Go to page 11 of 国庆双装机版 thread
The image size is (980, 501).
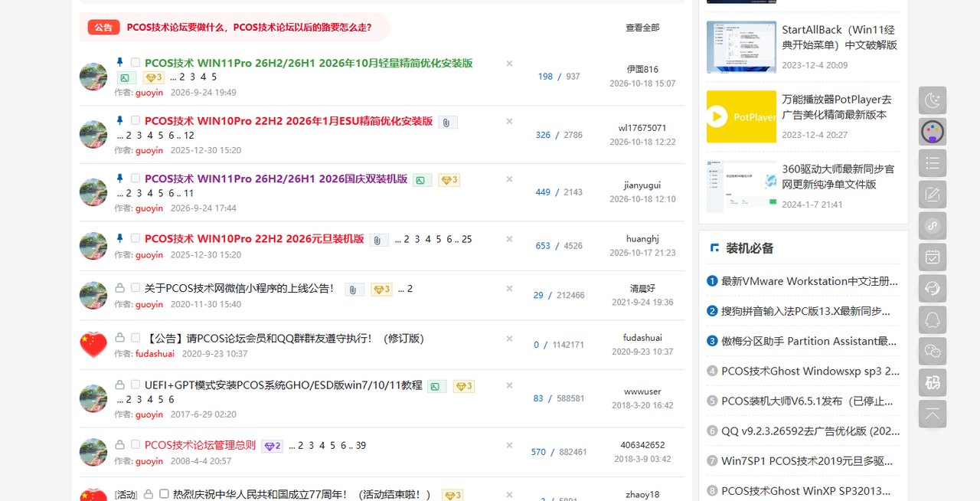point(189,193)
